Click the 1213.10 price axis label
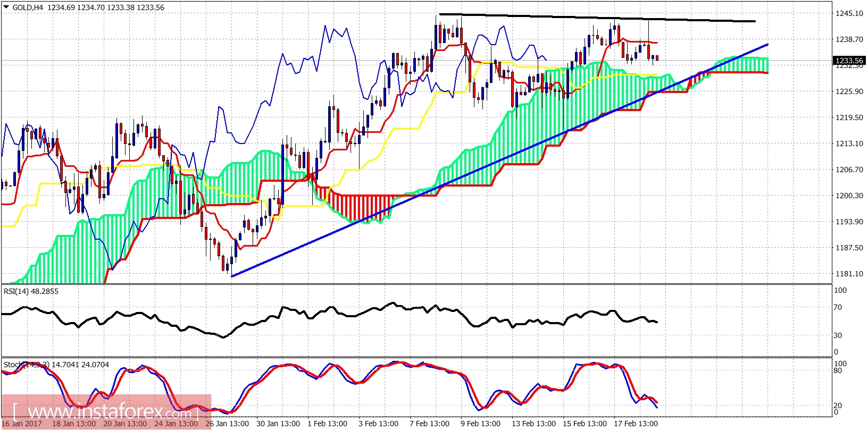868x431 pixels. 849,143
